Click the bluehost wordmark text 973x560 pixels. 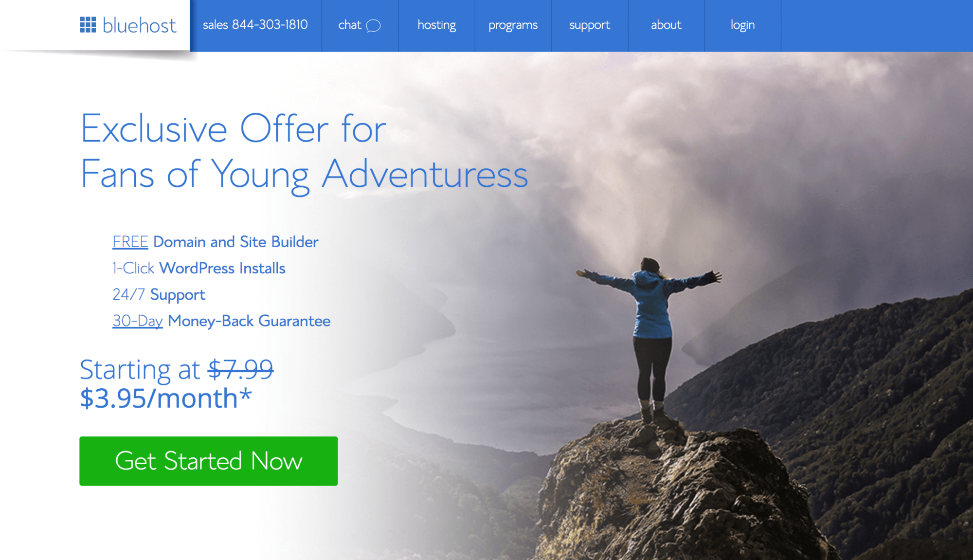139,25
